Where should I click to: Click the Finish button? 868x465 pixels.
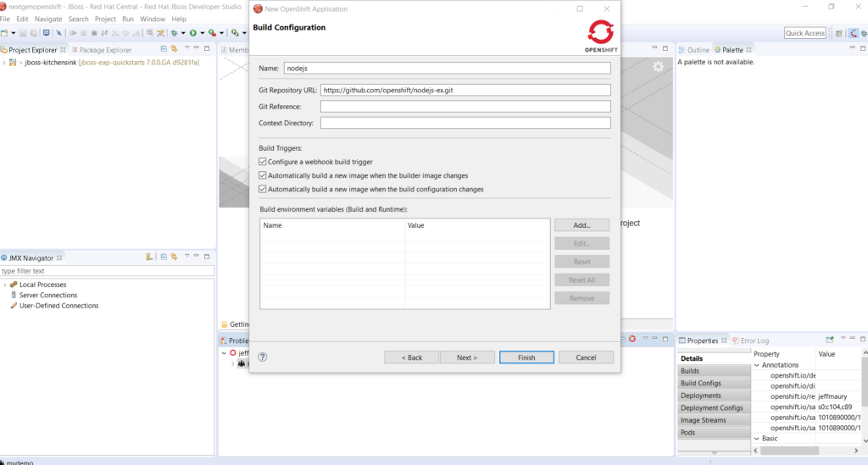[526, 357]
